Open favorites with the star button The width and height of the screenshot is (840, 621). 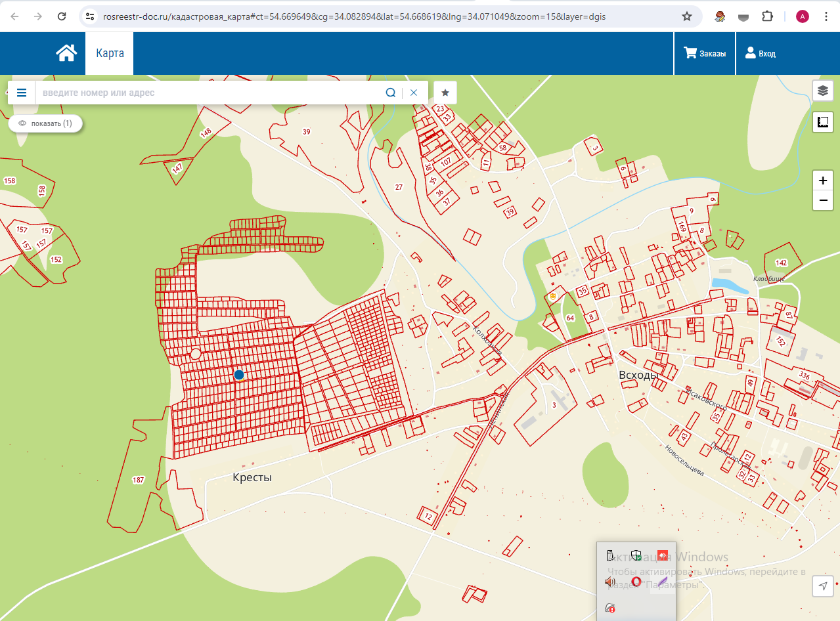(x=445, y=93)
